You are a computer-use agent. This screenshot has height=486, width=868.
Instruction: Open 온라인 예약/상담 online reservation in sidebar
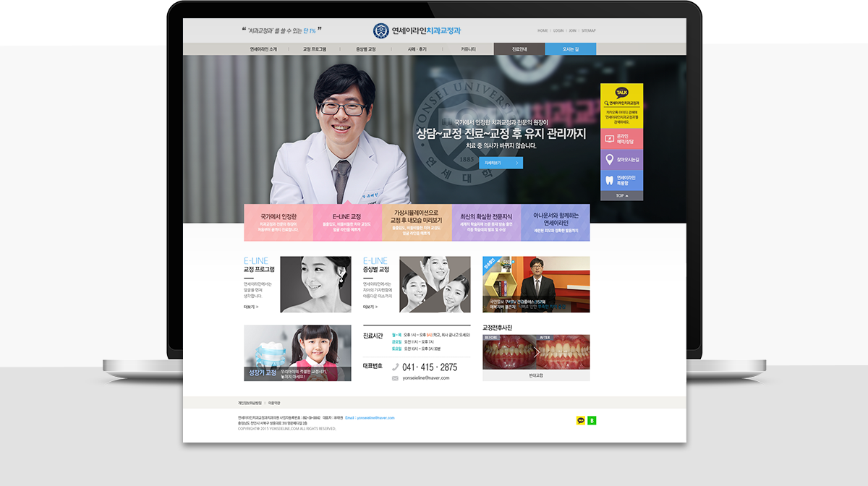tap(621, 138)
